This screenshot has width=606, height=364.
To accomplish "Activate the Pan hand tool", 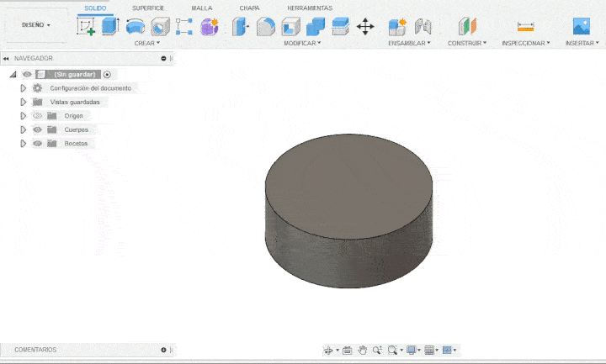I will pyautogui.click(x=362, y=350).
